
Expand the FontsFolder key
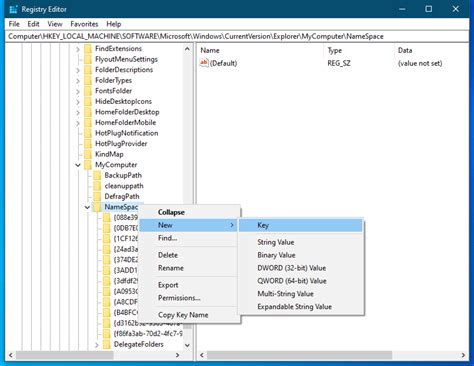(78, 92)
